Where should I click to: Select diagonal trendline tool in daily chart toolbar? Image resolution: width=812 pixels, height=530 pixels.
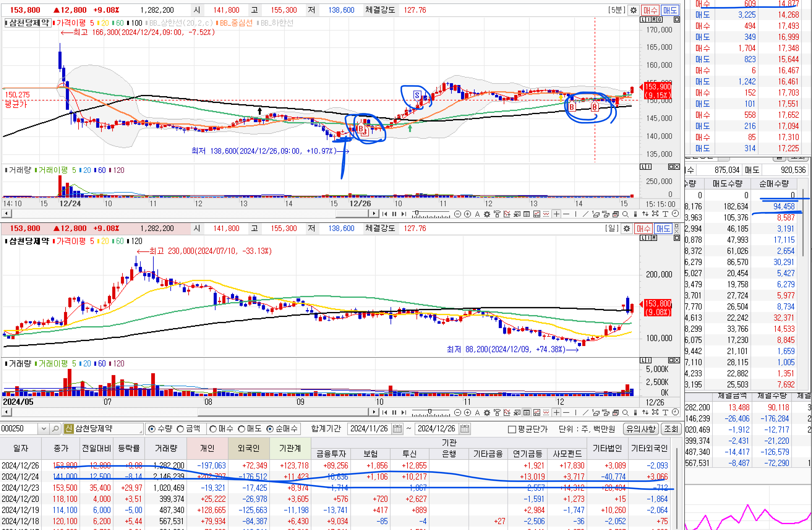click(585, 412)
